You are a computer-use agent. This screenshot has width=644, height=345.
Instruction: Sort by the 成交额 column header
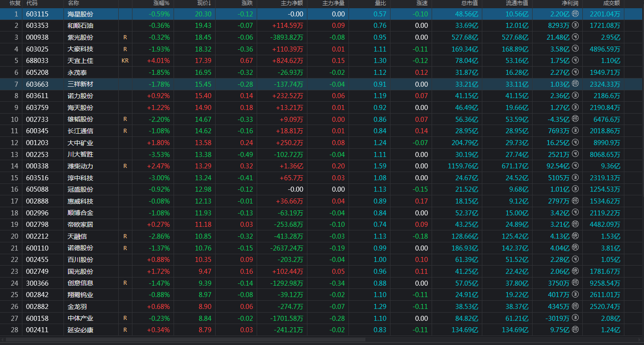[x=612, y=3]
